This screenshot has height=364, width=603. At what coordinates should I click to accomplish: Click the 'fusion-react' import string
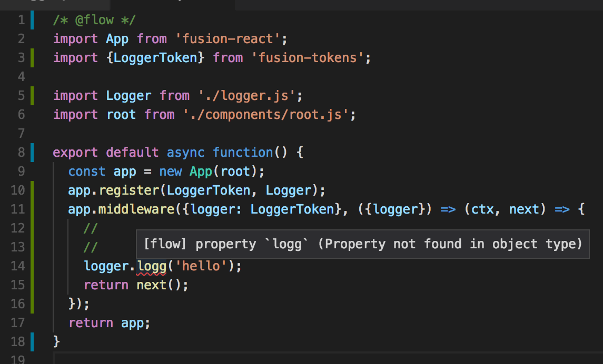pos(228,39)
